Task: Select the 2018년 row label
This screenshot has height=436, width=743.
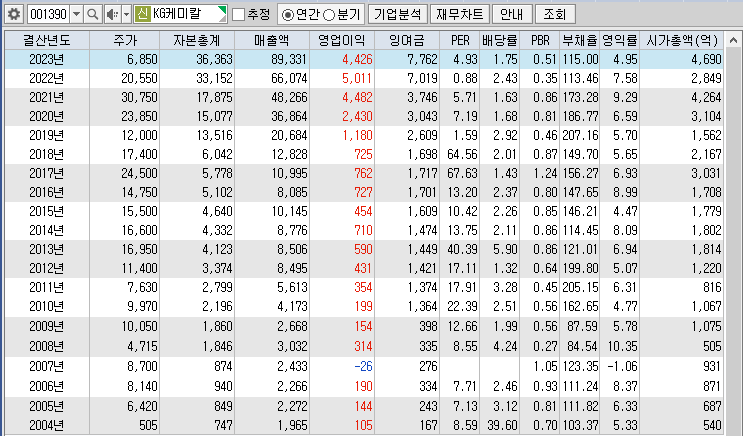Action: (x=46, y=154)
